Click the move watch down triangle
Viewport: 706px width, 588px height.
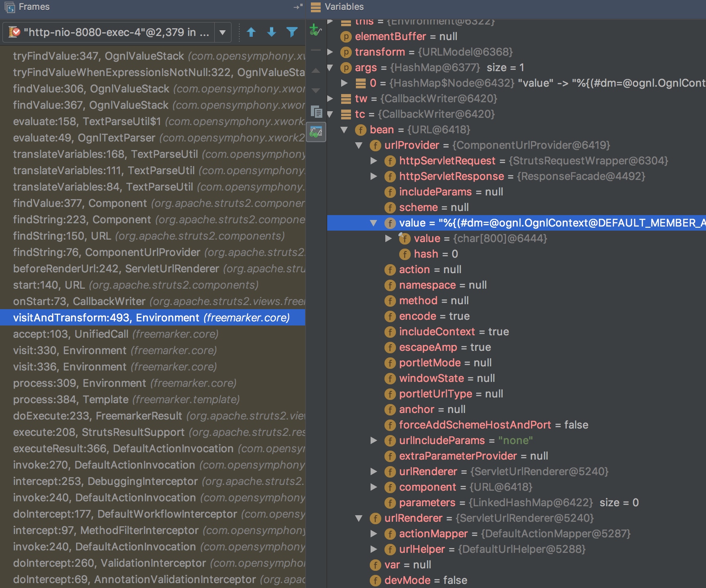(x=316, y=90)
